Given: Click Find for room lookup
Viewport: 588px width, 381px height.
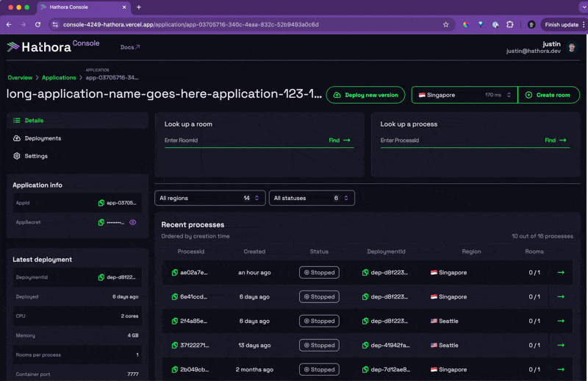Looking at the screenshot, I should pyautogui.click(x=340, y=140).
